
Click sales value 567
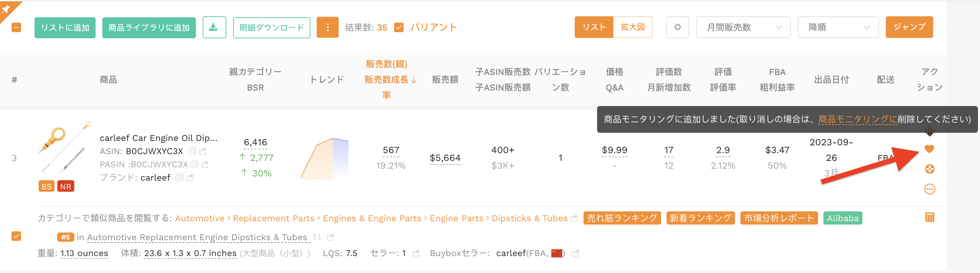[x=391, y=150]
